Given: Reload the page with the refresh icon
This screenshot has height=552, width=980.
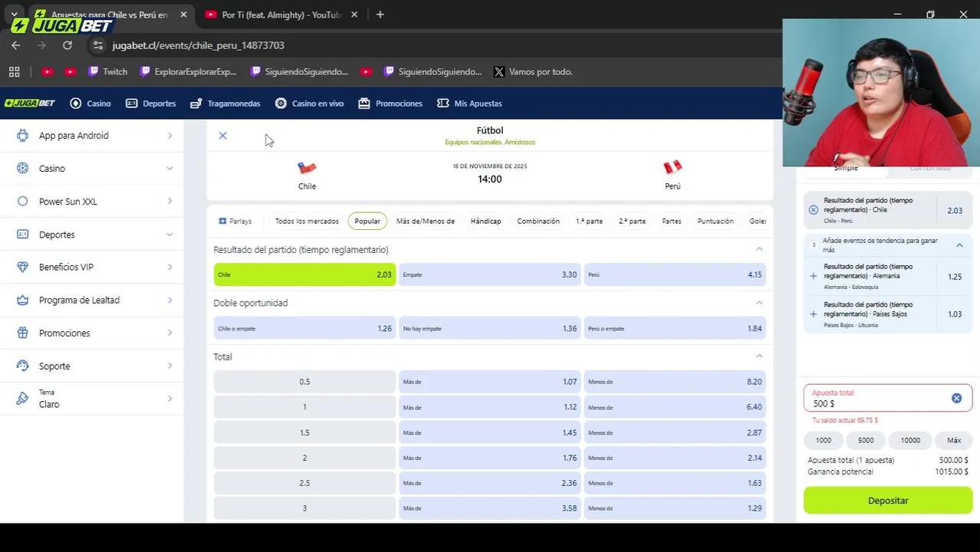Looking at the screenshot, I should pyautogui.click(x=67, y=45).
